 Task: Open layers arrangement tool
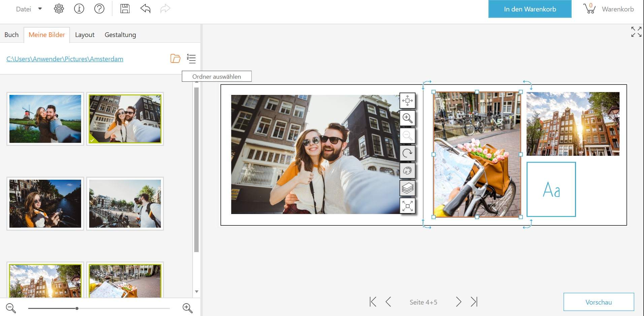click(x=407, y=188)
